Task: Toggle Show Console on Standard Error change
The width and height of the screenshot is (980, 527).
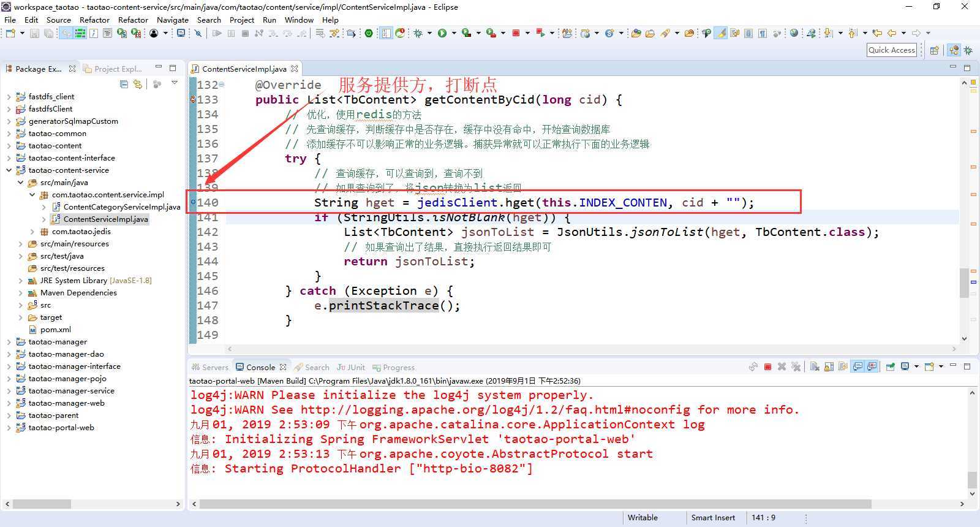Action: click(x=872, y=367)
